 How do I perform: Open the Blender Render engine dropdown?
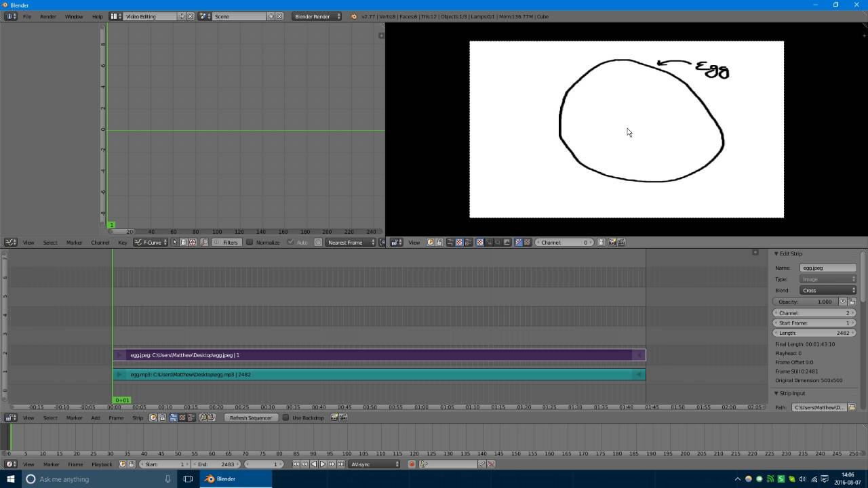point(317,16)
